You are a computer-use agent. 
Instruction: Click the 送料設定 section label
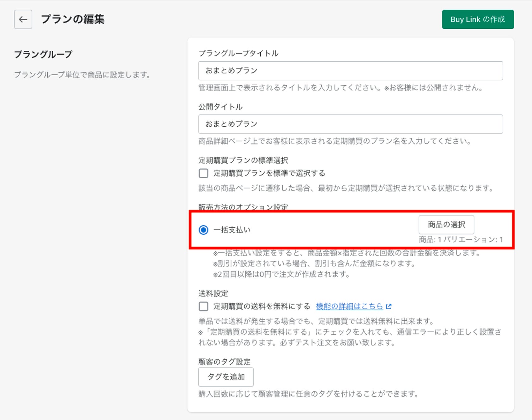[213, 293]
